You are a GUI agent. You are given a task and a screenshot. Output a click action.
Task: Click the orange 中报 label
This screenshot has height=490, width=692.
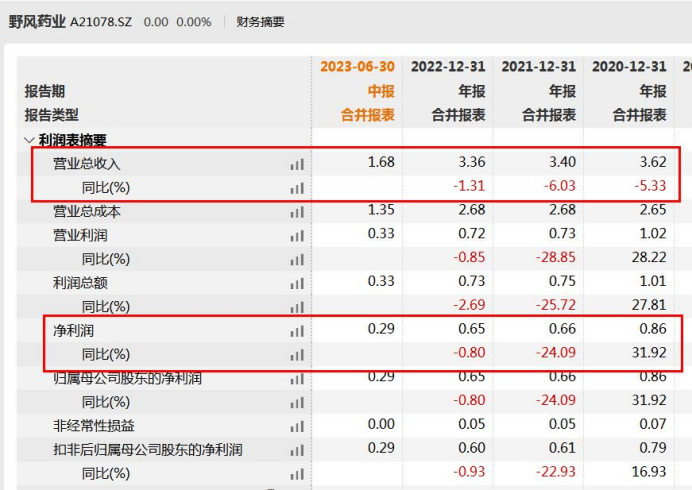pyautogui.click(x=381, y=91)
